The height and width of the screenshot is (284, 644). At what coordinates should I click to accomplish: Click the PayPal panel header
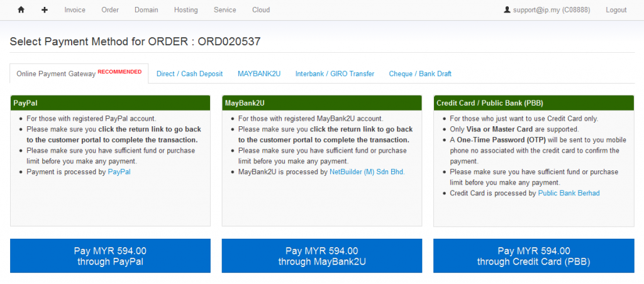pos(110,103)
